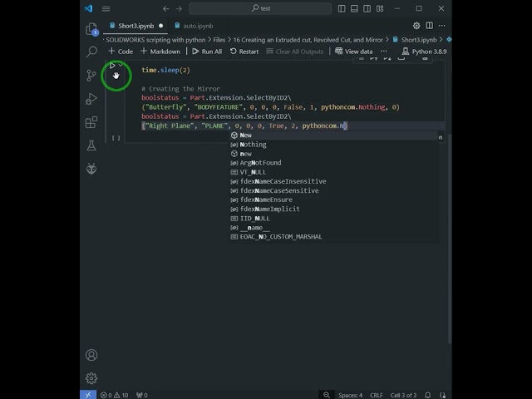This screenshot has width=532, height=399.
Task: Open the Manage gear in activity bar
Action: (91, 378)
